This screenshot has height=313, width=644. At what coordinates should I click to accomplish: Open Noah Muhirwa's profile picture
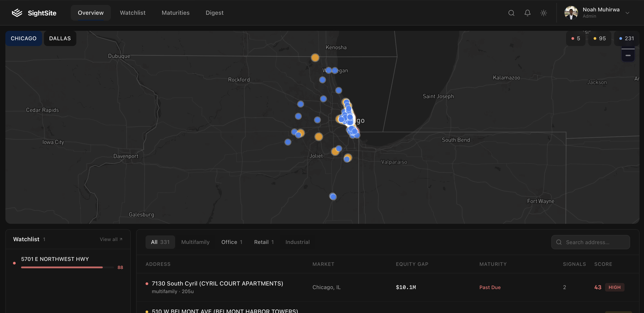571,13
